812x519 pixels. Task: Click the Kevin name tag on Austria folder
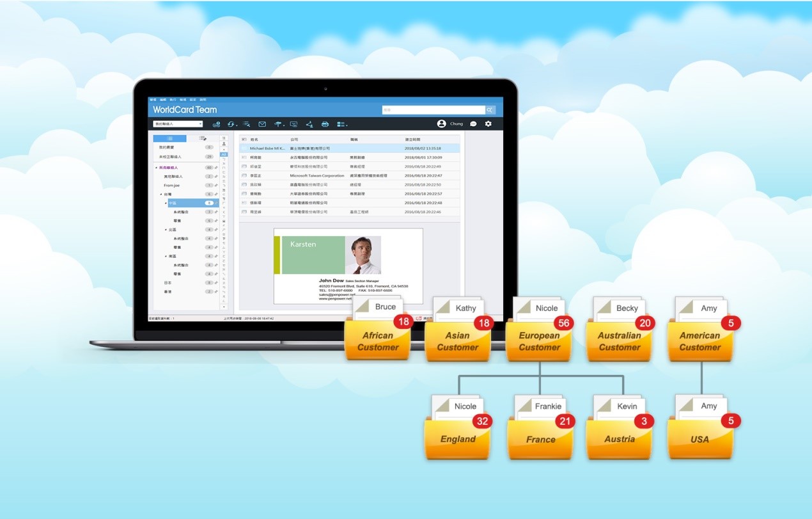click(x=627, y=406)
